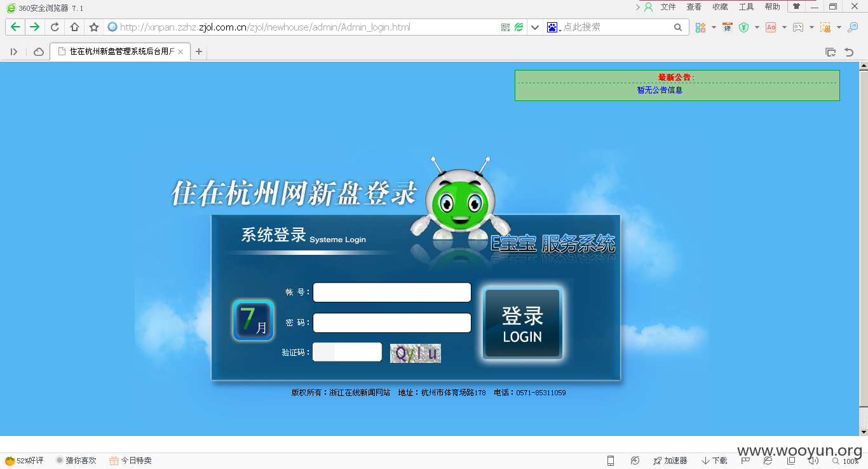Open 猜你喜欢 in the status bar
This screenshot has width=868, height=469.
[76, 461]
